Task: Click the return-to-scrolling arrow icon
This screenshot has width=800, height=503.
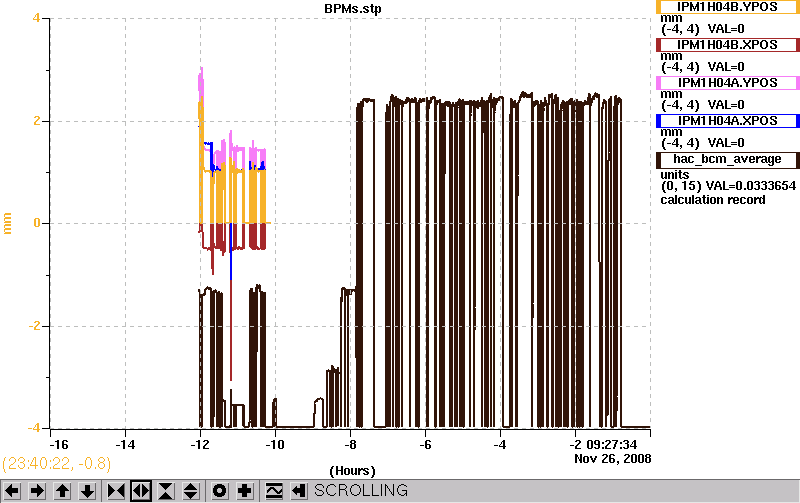Action: coord(299,491)
